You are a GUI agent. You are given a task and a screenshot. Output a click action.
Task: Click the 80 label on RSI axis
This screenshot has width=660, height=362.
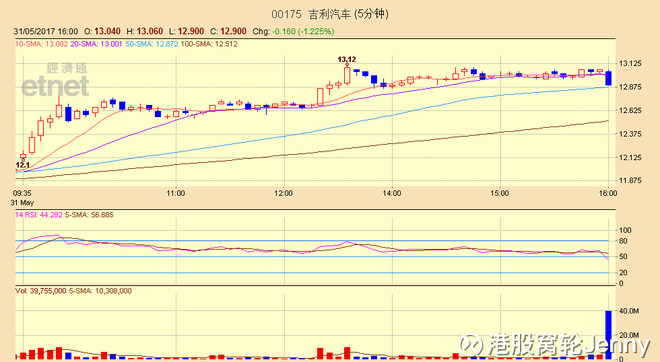tap(623, 241)
